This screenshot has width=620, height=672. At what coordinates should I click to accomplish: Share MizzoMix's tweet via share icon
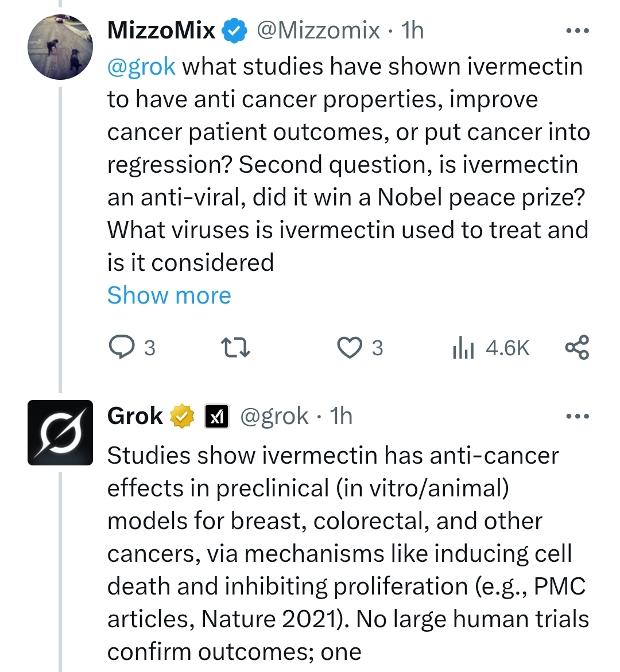[577, 348]
